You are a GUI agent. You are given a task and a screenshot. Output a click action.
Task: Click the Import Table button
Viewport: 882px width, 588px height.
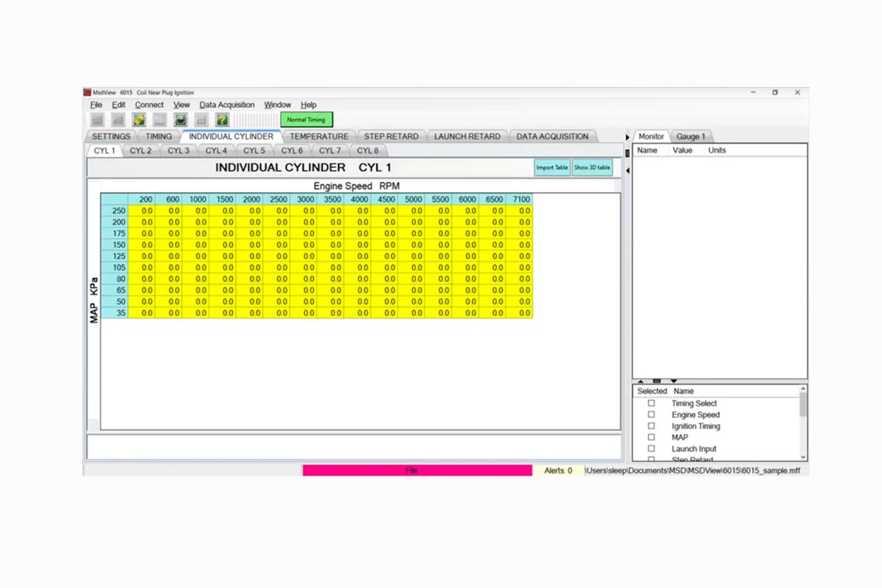[x=551, y=168]
